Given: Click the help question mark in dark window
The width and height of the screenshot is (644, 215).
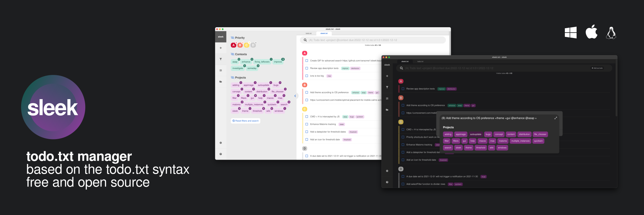Looking at the screenshot, I should click(387, 182).
